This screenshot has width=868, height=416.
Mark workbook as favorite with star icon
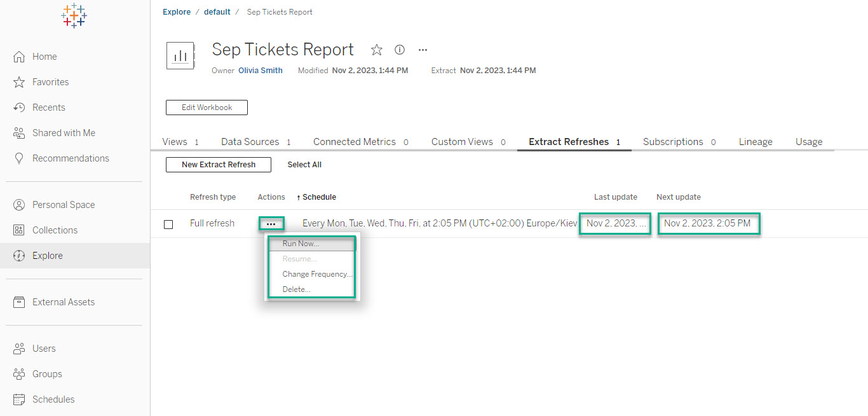377,50
